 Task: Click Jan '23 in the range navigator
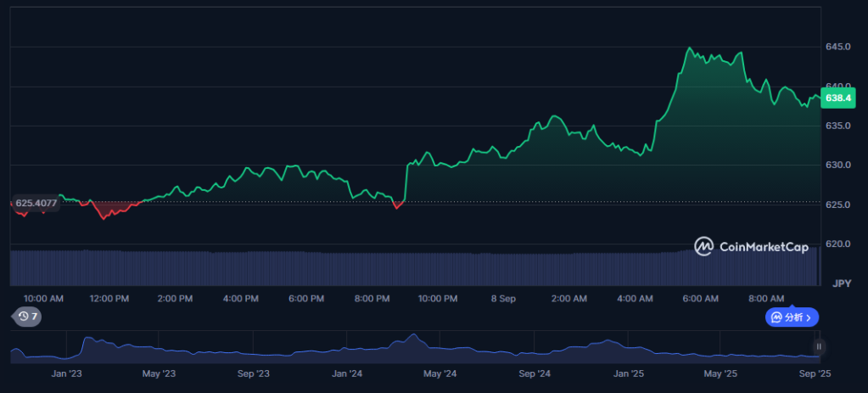point(66,373)
